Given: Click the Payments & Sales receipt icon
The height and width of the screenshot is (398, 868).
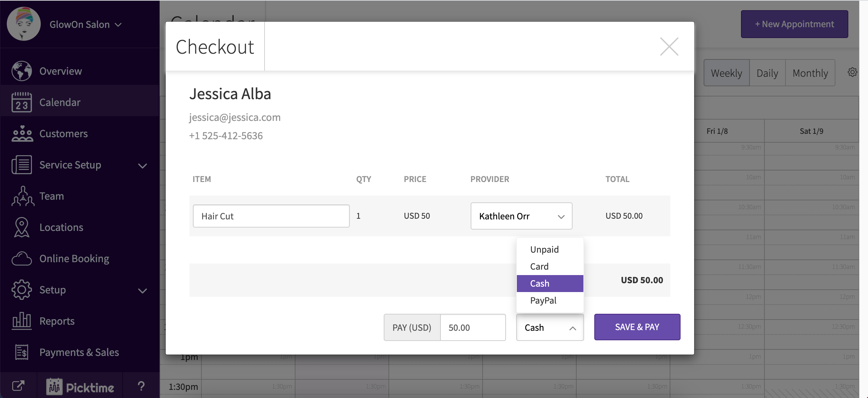Looking at the screenshot, I should [22, 352].
